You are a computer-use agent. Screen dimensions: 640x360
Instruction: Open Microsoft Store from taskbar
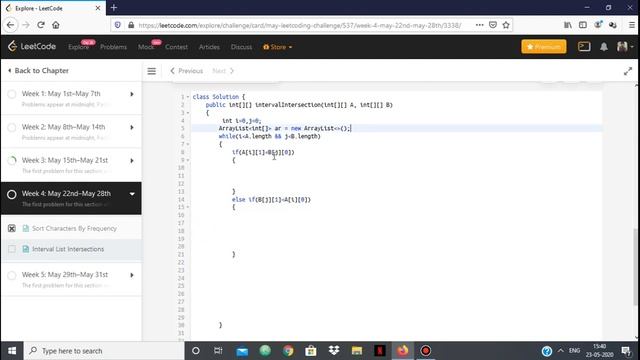coord(311,351)
